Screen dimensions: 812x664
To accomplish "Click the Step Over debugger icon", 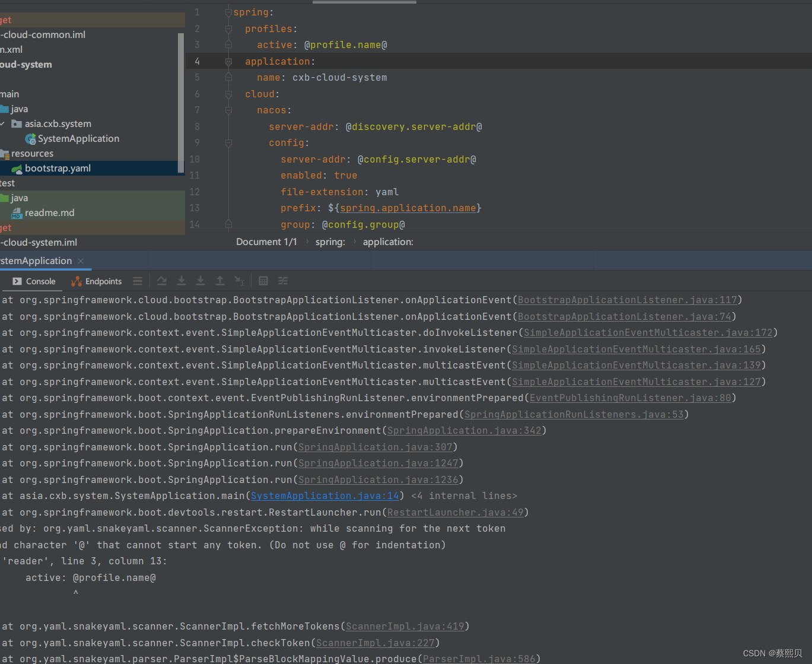I will click(x=162, y=281).
